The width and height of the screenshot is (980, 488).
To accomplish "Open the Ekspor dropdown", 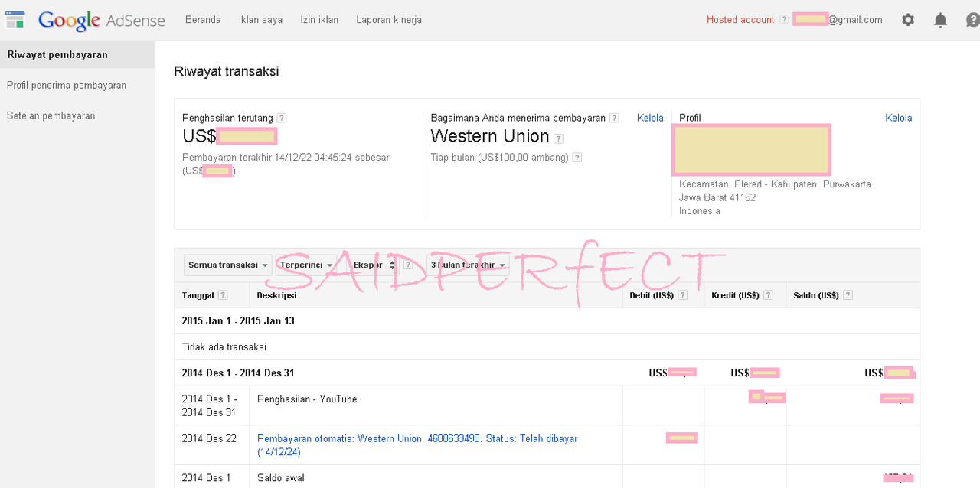I will point(373,265).
